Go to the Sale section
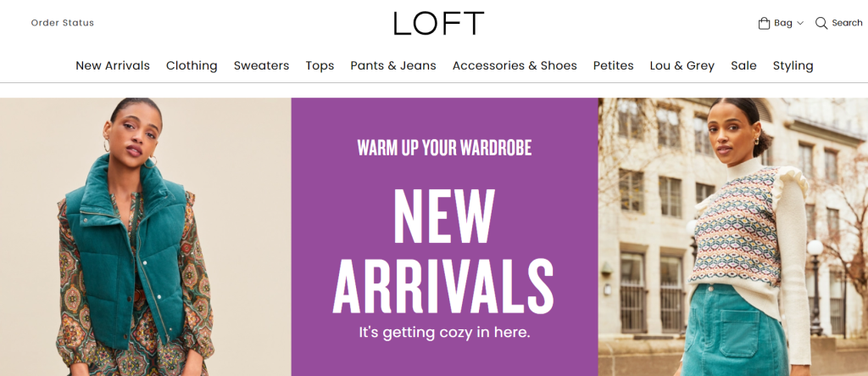868x376 pixels. (743, 65)
